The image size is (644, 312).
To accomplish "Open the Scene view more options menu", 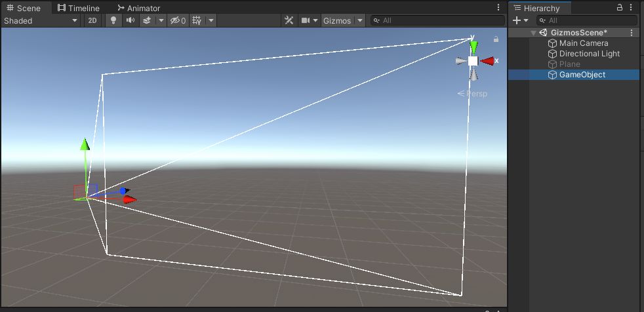I will (x=498, y=7).
